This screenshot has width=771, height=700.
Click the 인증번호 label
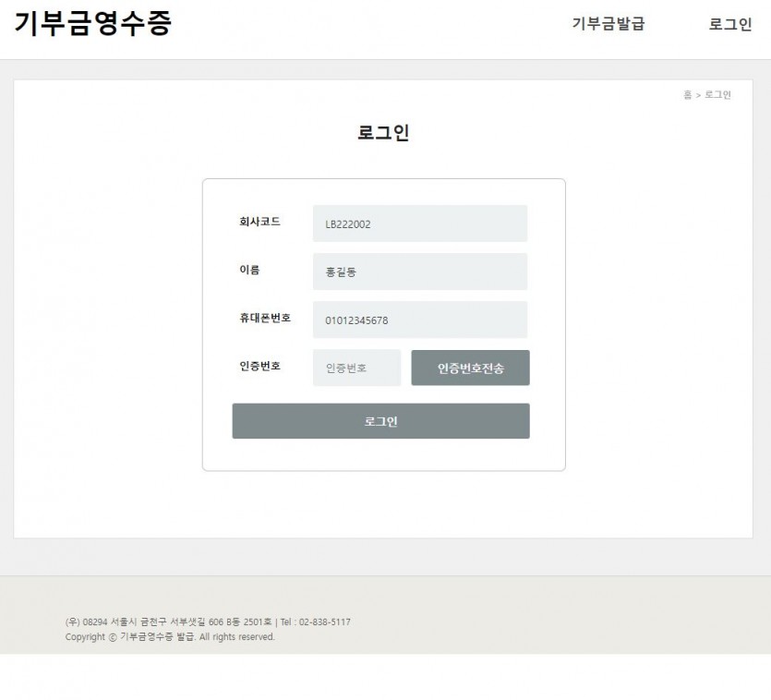click(x=259, y=366)
